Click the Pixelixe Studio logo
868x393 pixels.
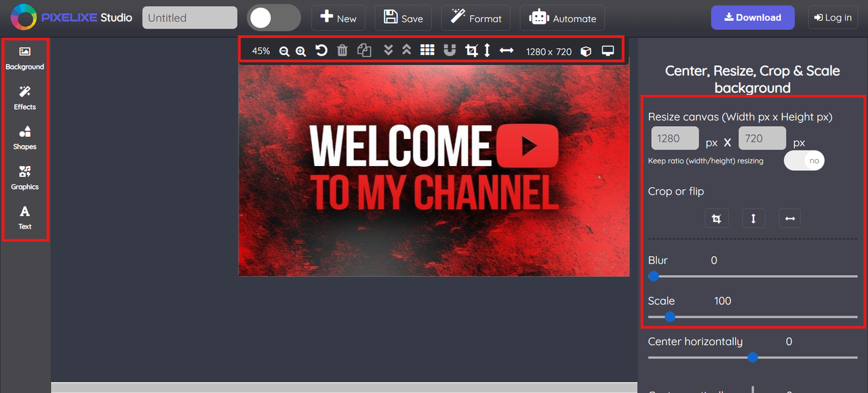pyautogui.click(x=71, y=18)
